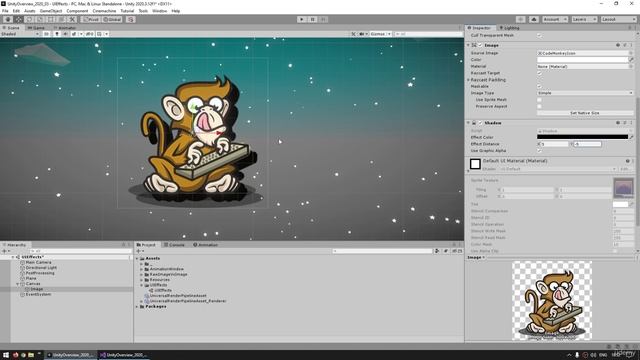Open Shadow component preset settings icon

[x=624, y=123]
